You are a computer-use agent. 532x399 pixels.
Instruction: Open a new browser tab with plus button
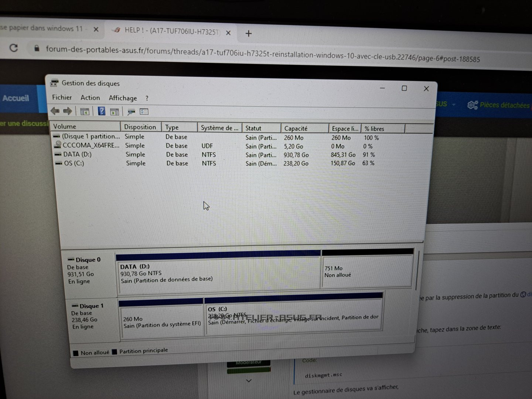[x=249, y=34]
